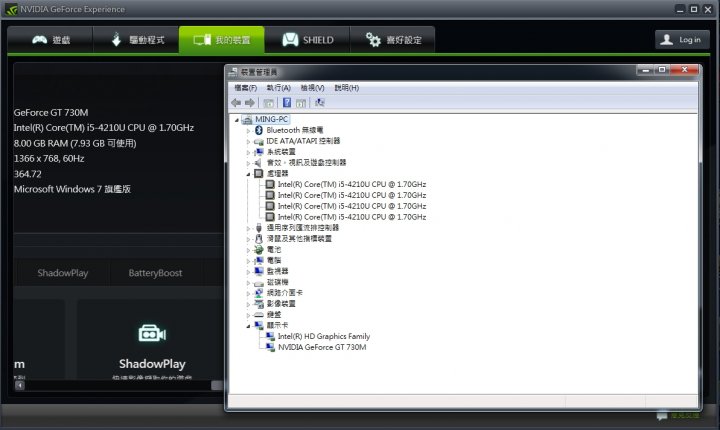Click the network adapters category icon
This screenshot has width=720, height=430.
click(259, 293)
